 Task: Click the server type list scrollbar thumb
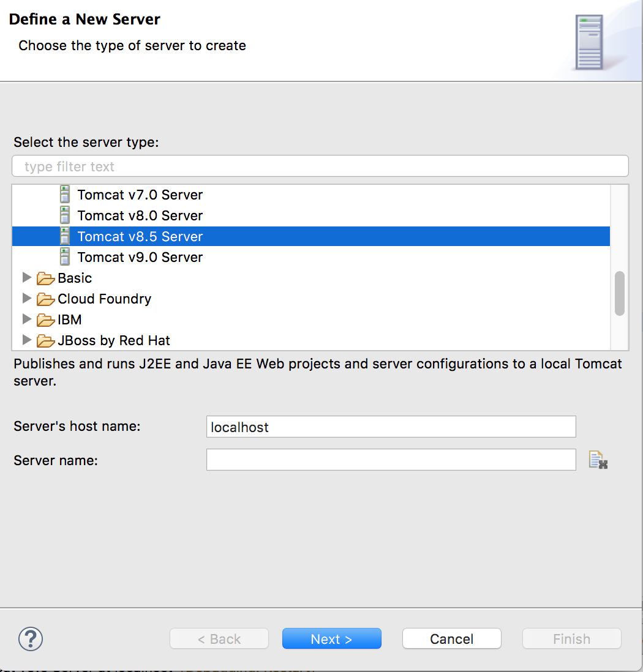(x=619, y=293)
